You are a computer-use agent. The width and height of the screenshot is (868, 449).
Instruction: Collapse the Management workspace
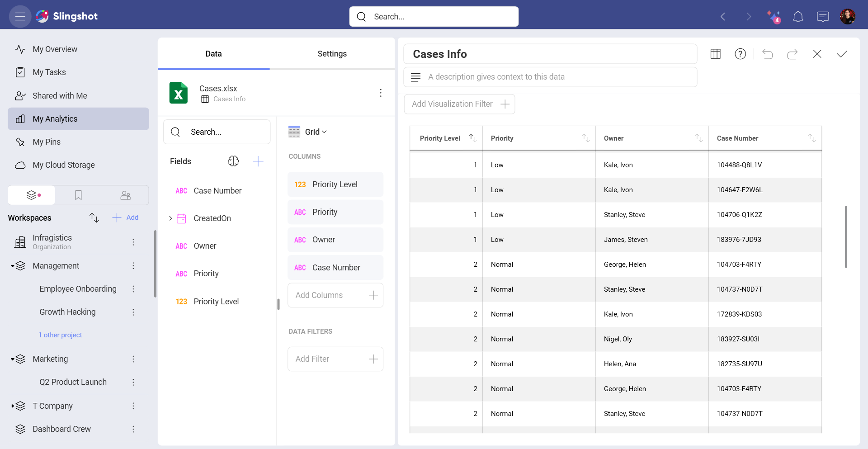tap(13, 266)
